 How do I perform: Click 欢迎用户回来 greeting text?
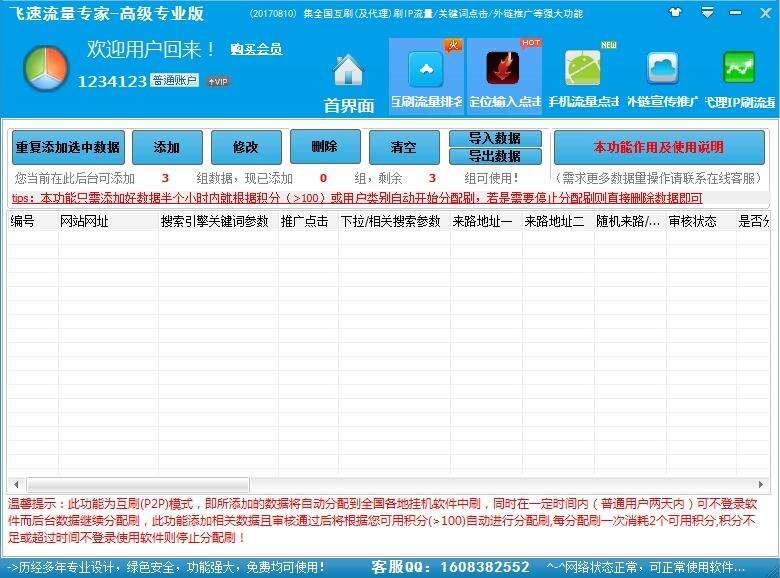pos(151,49)
